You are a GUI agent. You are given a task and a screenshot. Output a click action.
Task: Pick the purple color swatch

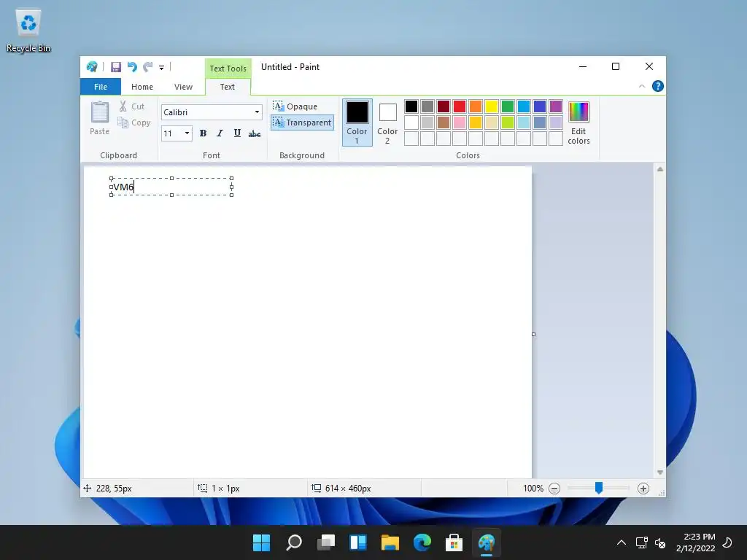555,106
